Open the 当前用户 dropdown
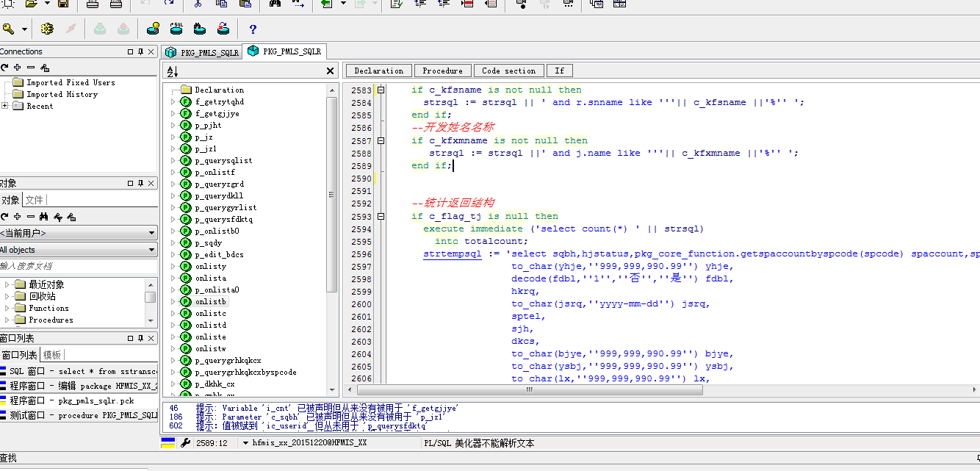 [x=151, y=233]
